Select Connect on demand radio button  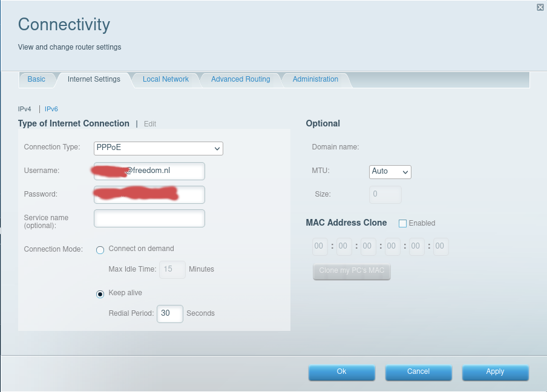[100, 250]
